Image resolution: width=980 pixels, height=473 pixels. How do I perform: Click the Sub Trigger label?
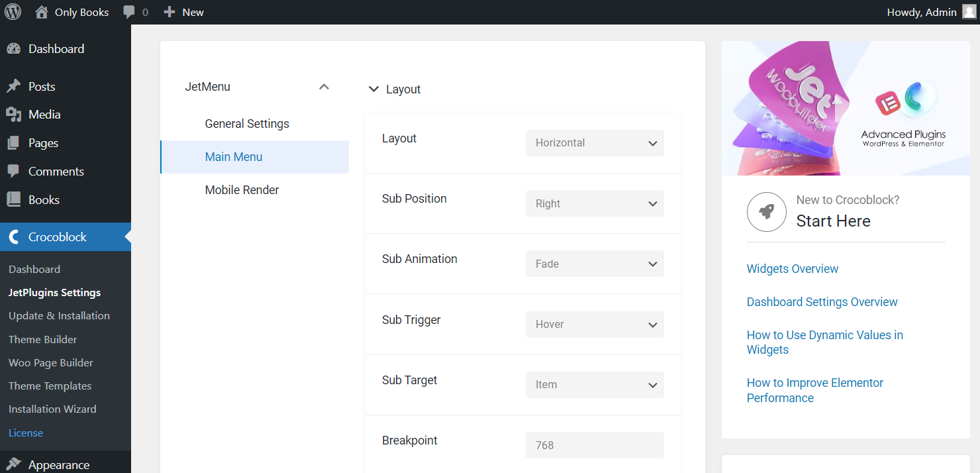[411, 320]
